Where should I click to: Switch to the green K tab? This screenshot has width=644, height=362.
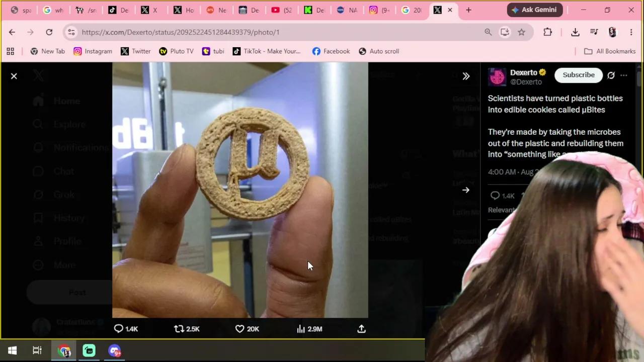coord(314,10)
